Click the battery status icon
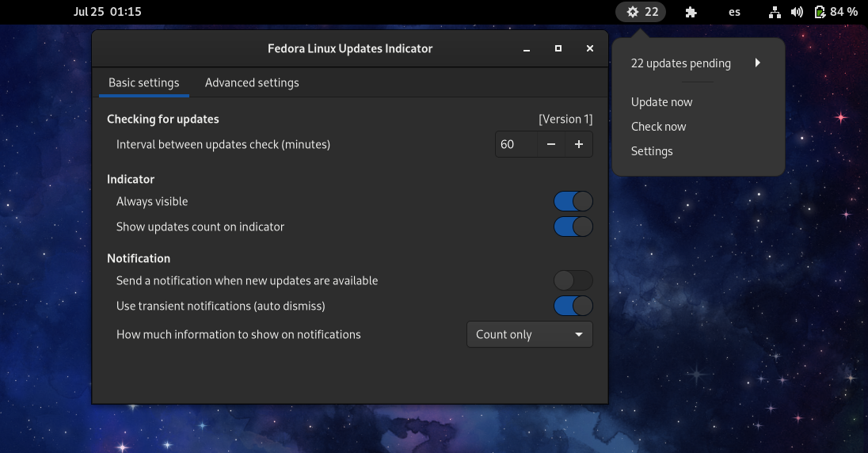This screenshot has height=453, width=868. 820,12
